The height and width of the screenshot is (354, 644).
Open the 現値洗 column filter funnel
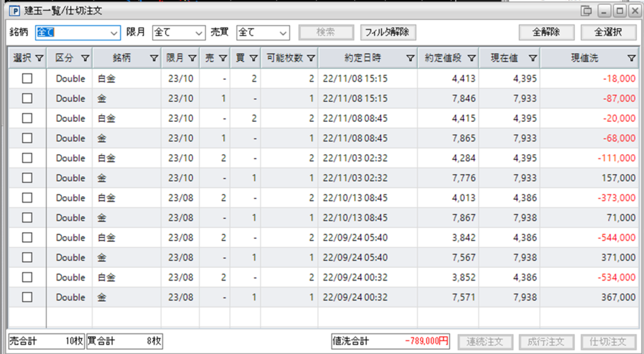[x=631, y=58]
